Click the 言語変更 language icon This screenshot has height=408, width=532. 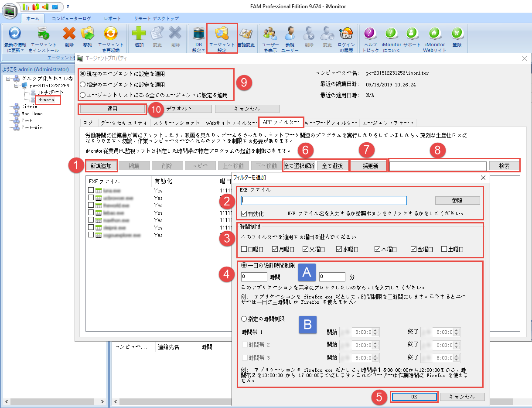[x=246, y=34]
